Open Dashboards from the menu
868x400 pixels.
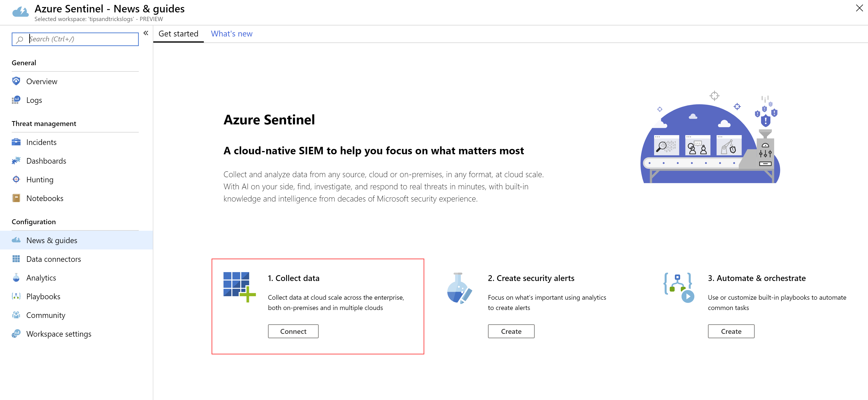pos(77,161)
